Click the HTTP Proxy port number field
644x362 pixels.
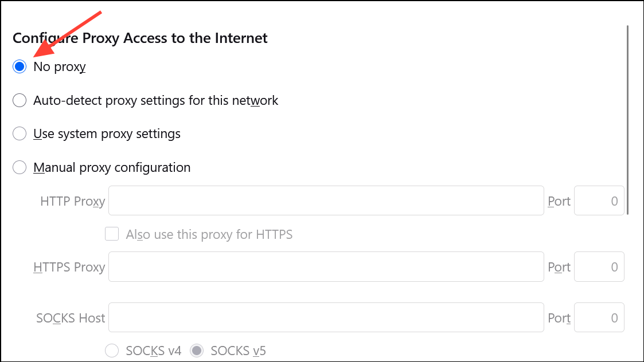point(599,200)
